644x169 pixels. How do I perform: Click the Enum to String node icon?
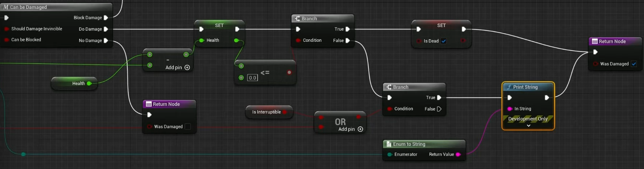(389, 144)
